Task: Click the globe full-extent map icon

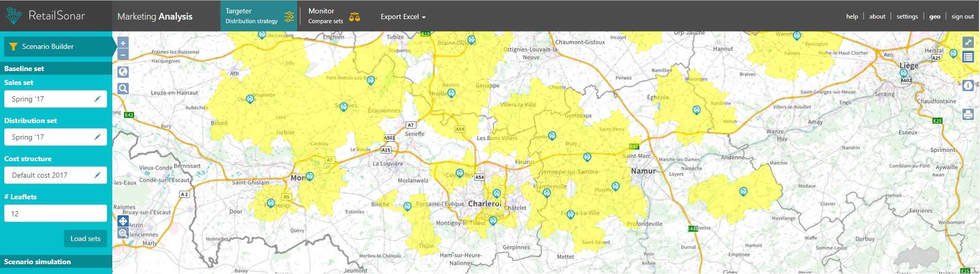Action: tap(123, 72)
